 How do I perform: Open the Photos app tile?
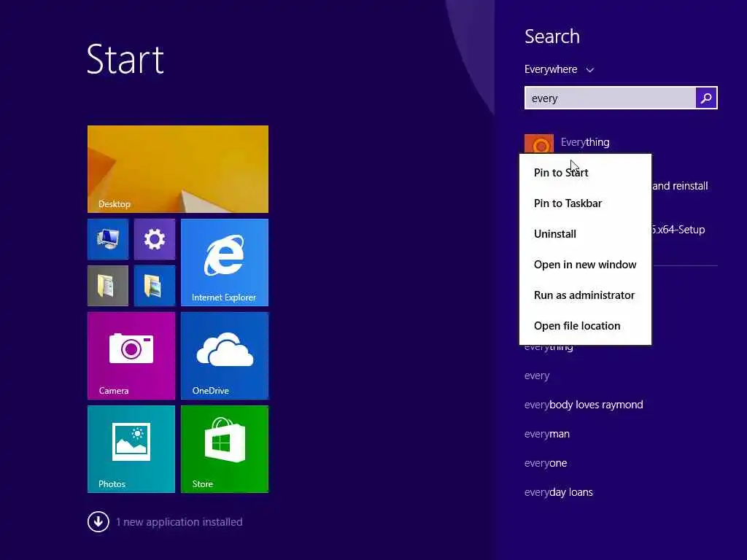pos(131,449)
